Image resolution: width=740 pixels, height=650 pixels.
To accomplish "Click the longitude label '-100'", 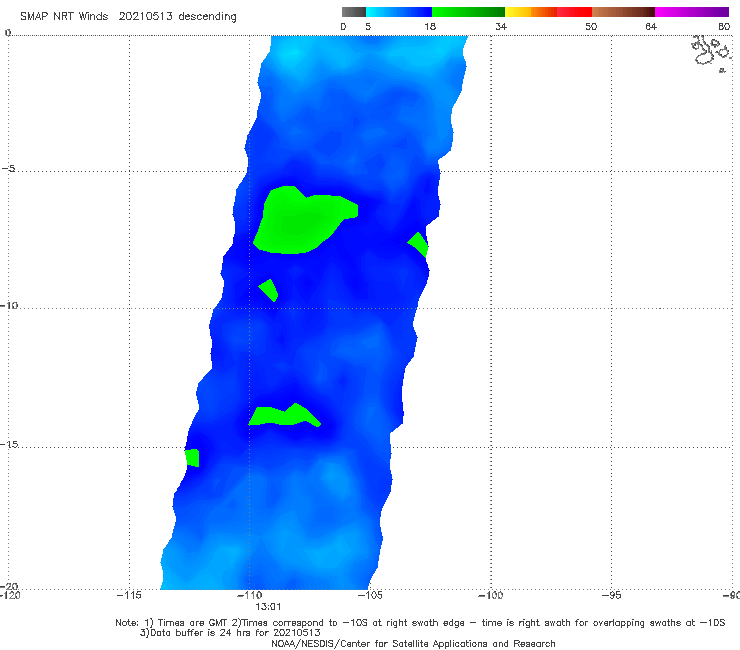I will click(x=491, y=595).
